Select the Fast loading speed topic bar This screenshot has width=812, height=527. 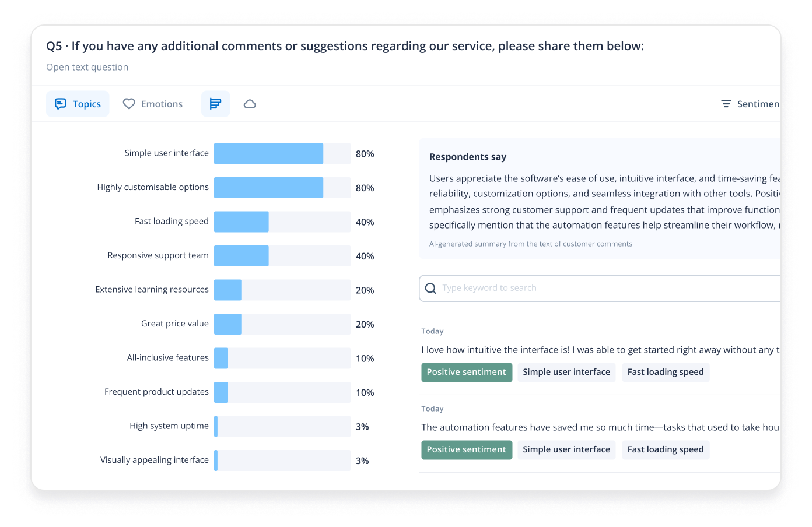[242, 222]
